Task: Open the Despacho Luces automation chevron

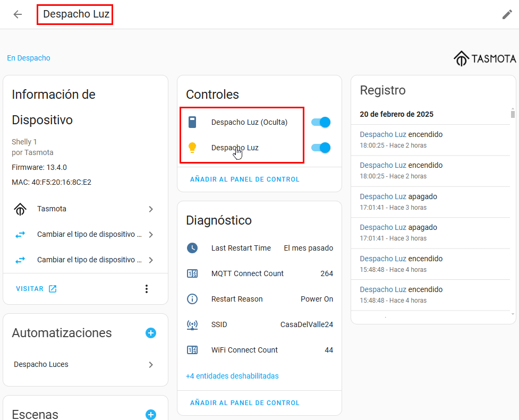Action: (151, 365)
